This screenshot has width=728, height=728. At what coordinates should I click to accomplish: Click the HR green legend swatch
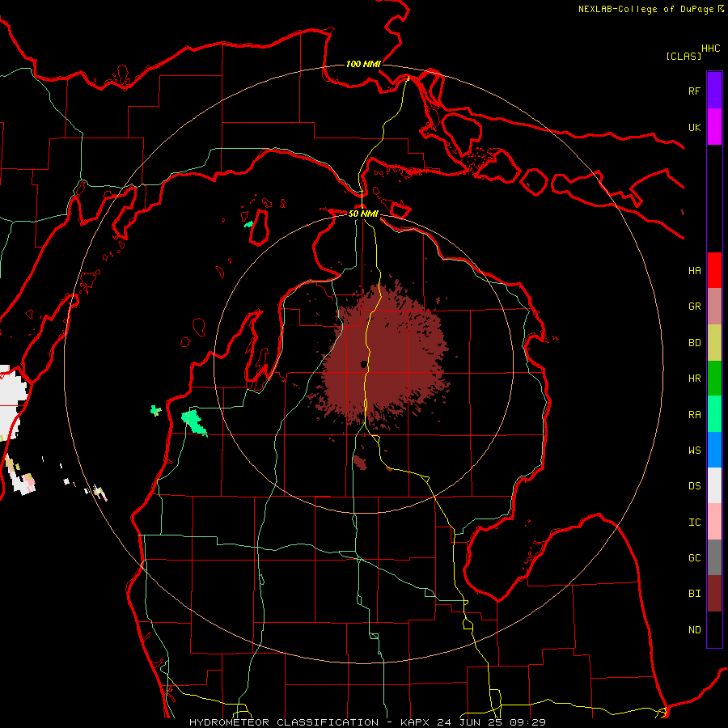[x=714, y=379]
